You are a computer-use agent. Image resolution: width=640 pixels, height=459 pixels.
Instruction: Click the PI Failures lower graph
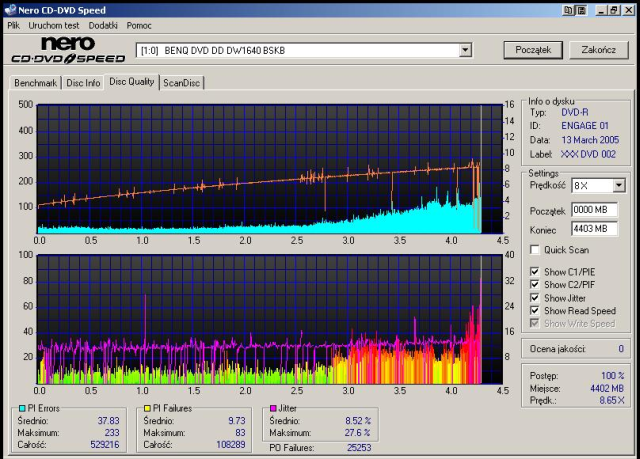coord(269,319)
